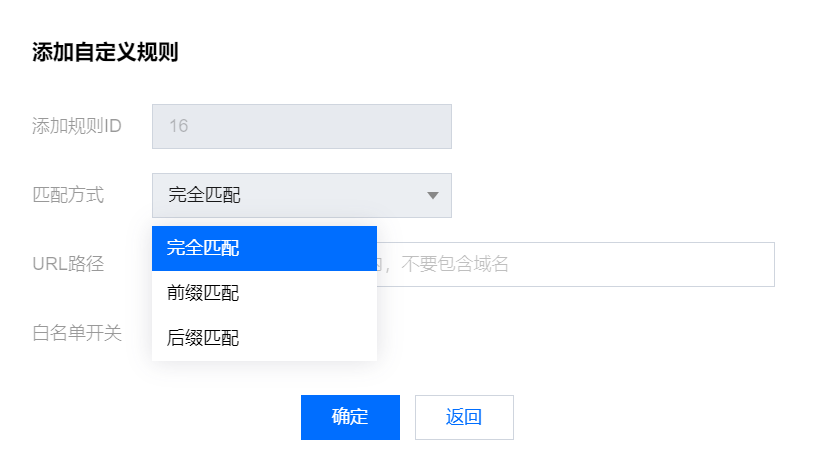Click the dropdown arrow in 匹配方式 field
This screenshot has height=467, width=813.
tap(433, 195)
